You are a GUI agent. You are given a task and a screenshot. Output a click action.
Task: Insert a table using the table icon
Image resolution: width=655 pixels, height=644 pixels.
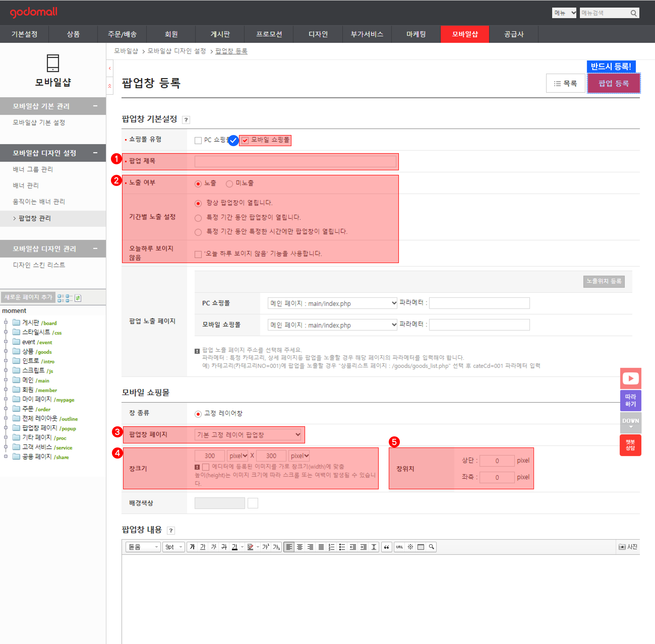420,547
